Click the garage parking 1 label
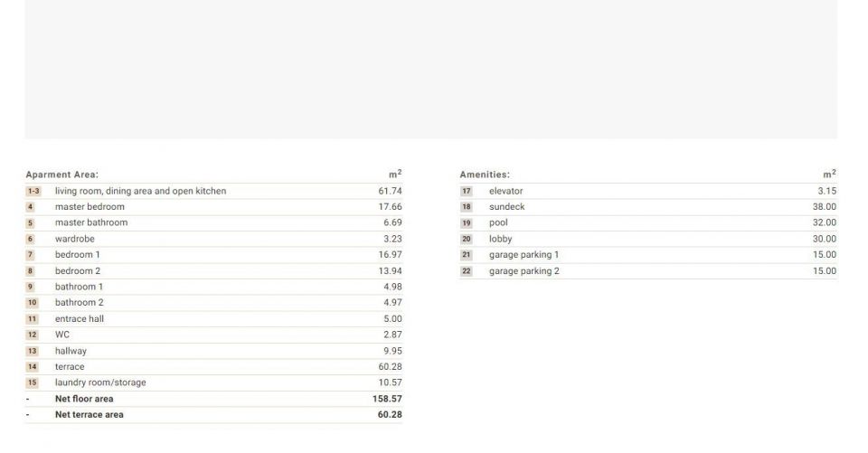 (524, 255)
